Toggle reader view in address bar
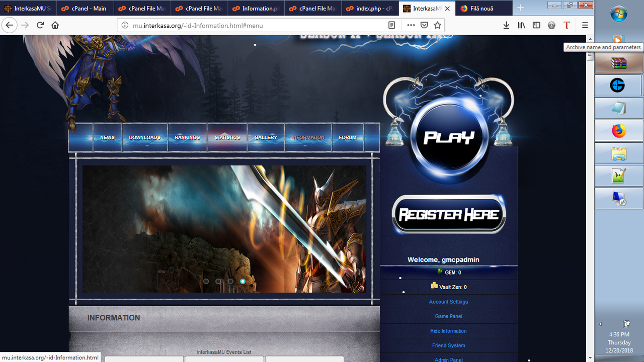 click(392, 25)
